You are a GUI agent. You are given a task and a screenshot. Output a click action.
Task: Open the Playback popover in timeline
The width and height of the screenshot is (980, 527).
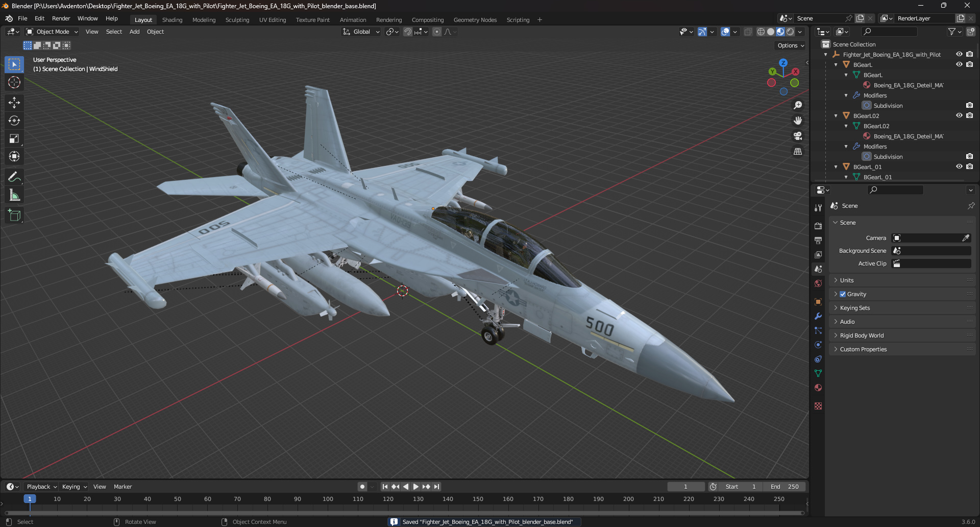click(x=41, y=487)
